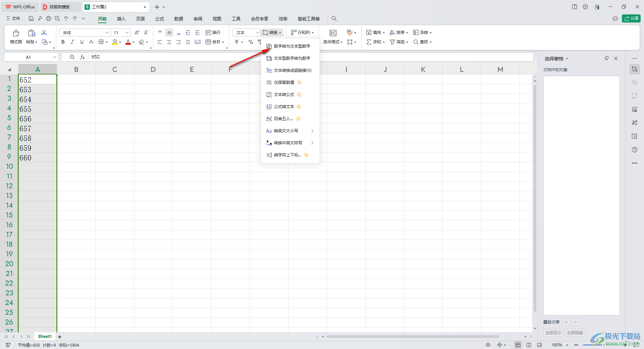Screen dimensions: 644x349
Task: Open the 填充 fill dropdown
Action: click(375, 33)
